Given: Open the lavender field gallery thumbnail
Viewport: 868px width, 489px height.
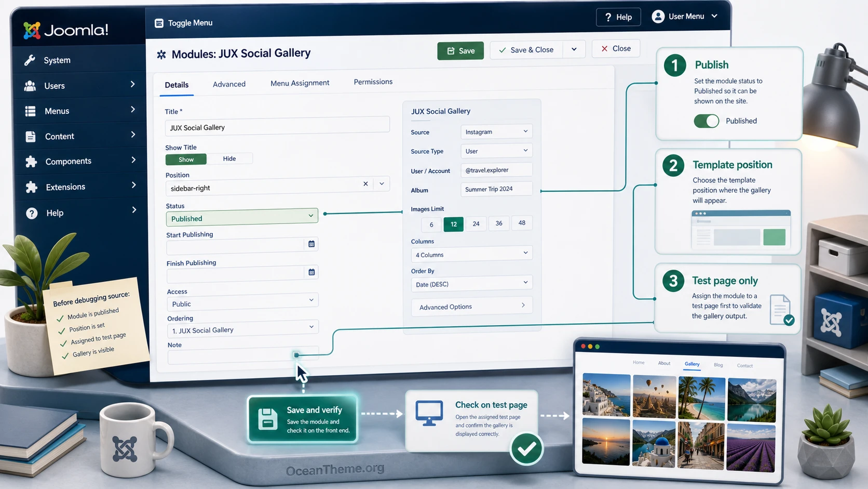Looking at the screenshot, I should (751, 447).
